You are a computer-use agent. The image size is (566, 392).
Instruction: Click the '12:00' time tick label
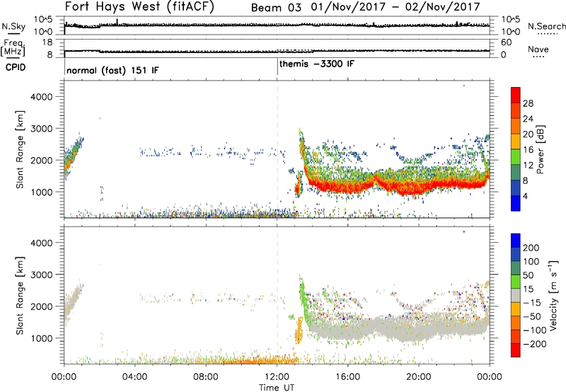(x=277, y=377)
